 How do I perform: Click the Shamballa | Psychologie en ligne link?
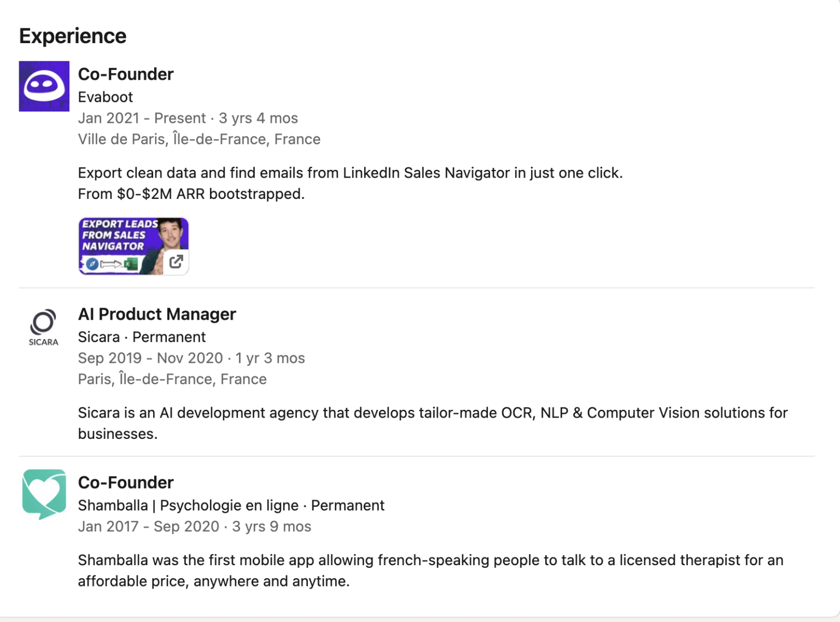tap(188, 505)
